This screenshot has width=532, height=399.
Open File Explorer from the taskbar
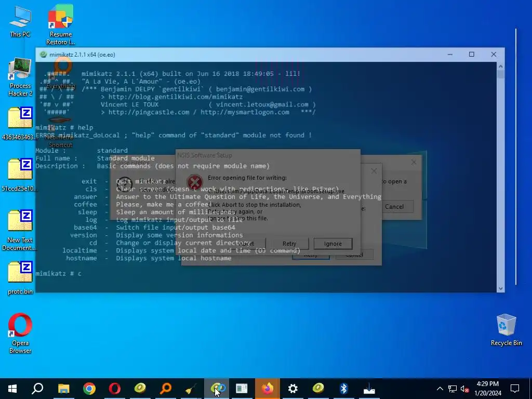tap(63, 389)
